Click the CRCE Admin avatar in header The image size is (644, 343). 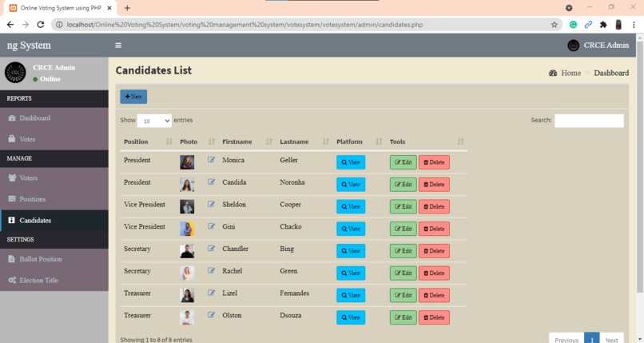(574, 46)
